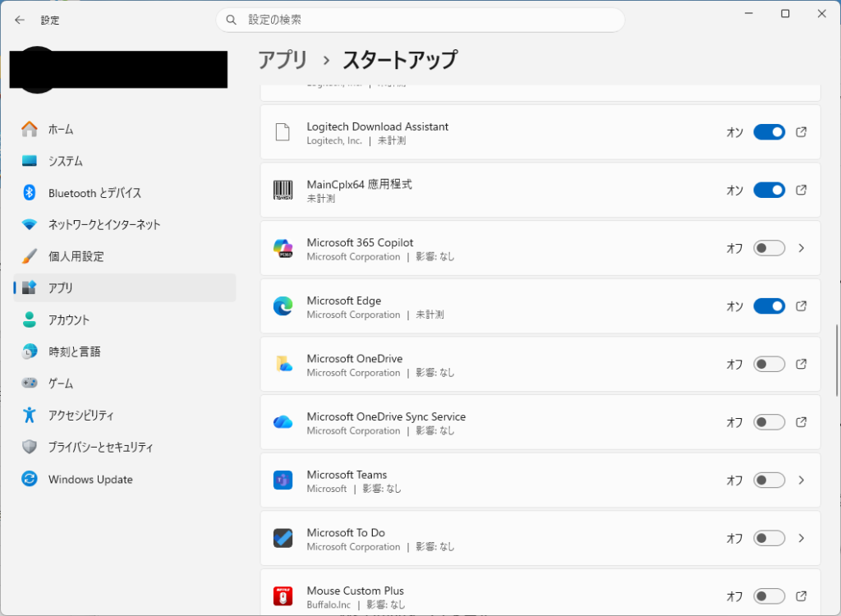The image size is (841, 616).
Task: Click the MainCplx64 barcode icon
Action: (283, 190)
